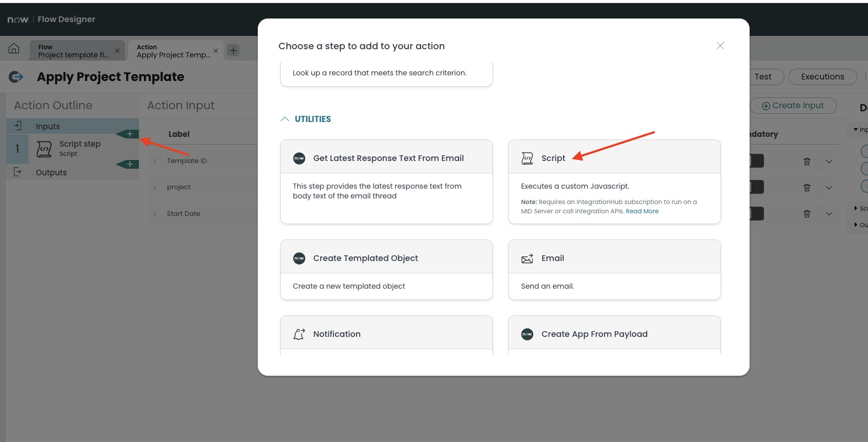
Task: Click the Apply Project Template action icon
Action: [x=16, y=76]
